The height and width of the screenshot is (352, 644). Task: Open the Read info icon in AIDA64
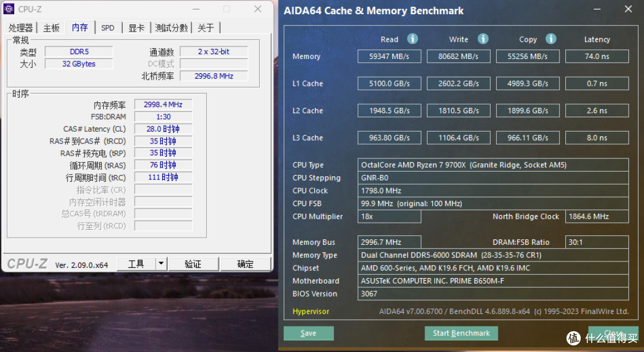coord(413,39)
